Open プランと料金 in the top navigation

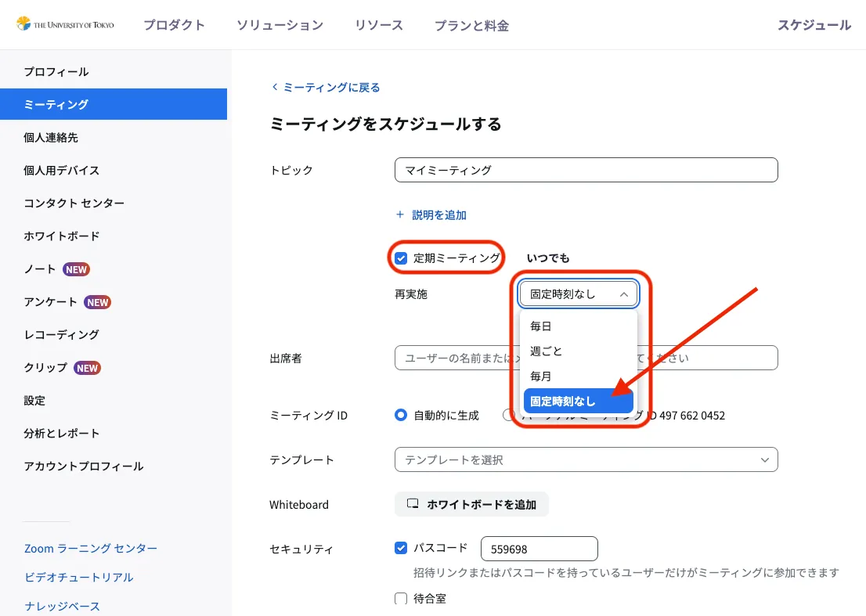point(471,26)
